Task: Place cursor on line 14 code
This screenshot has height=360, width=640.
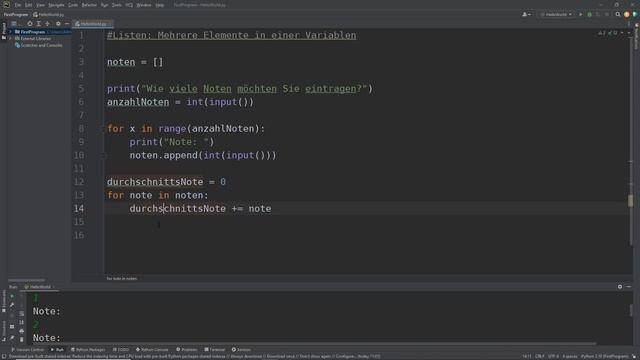Action: coord(200,209)
